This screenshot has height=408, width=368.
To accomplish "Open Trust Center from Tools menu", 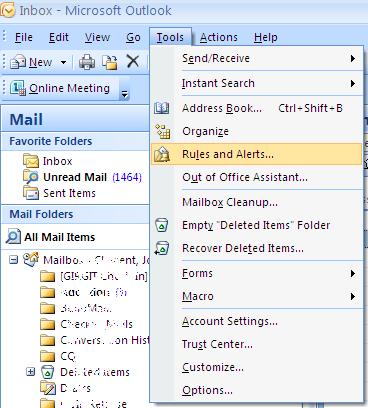I will pyautogui.click(x=256, y=344).
